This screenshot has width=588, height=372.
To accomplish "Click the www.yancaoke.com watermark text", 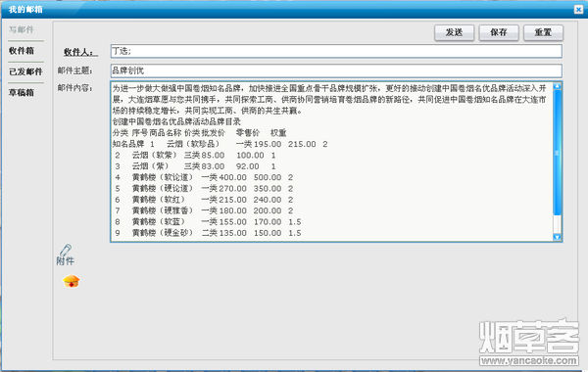I will (x=529, y=360).
